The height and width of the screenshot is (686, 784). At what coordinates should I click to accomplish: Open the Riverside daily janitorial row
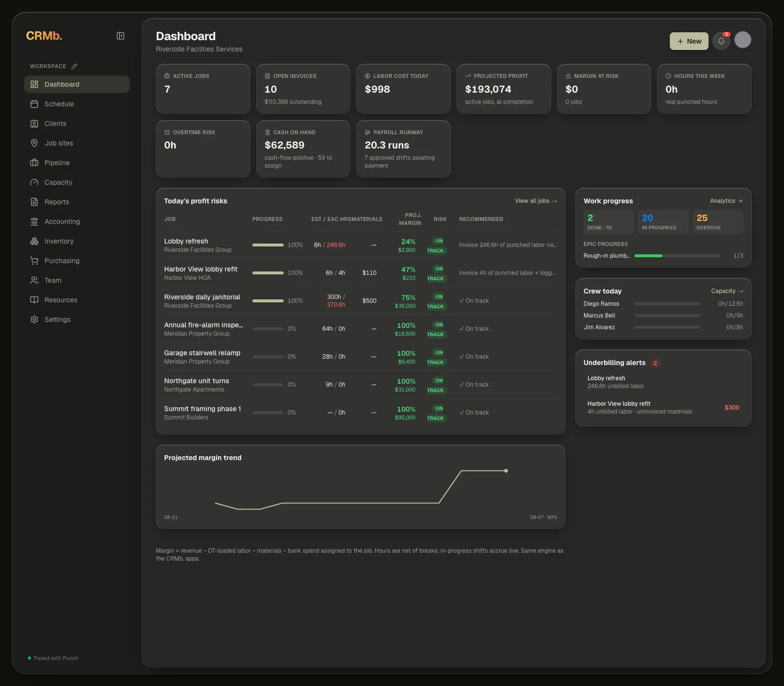(361, 301)
